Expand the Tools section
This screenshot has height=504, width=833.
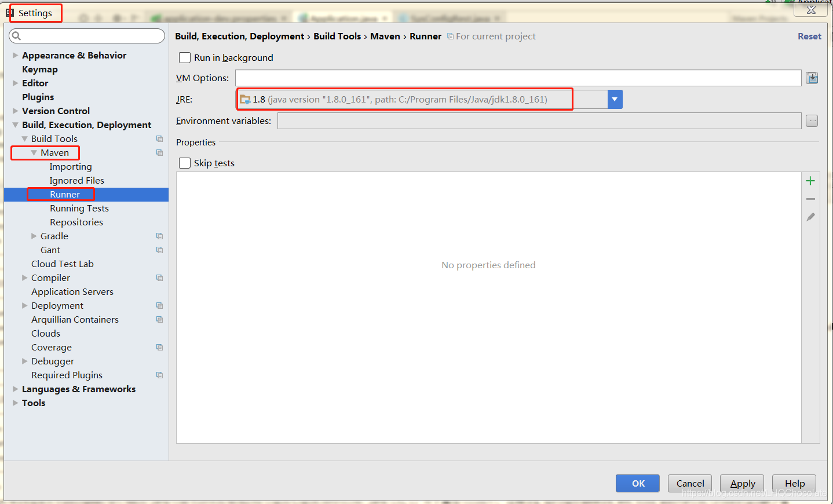click(16, 403)
